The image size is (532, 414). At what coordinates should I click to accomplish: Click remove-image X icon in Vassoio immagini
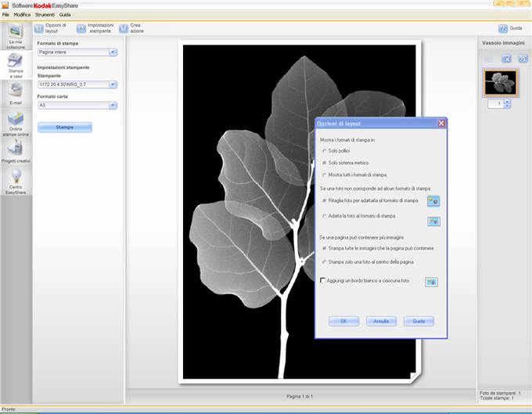coord(506,59)
